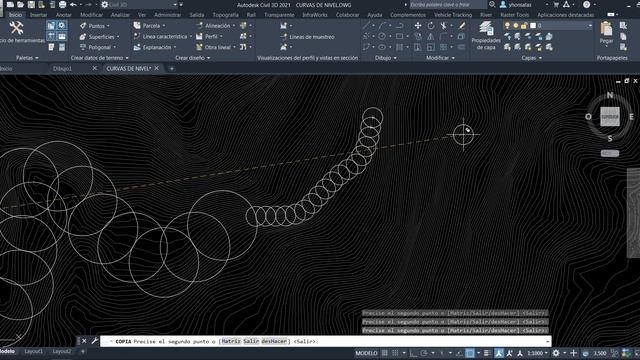Click the Save icon in quick access toolbar
Screen dimensions: 640x360
31,5
